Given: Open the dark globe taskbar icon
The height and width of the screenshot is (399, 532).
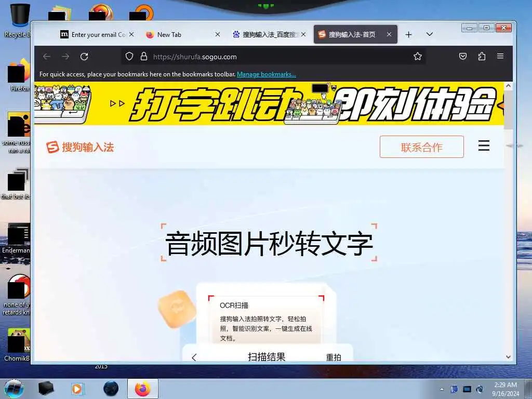Looking at the screenshot, I should 111,389.
